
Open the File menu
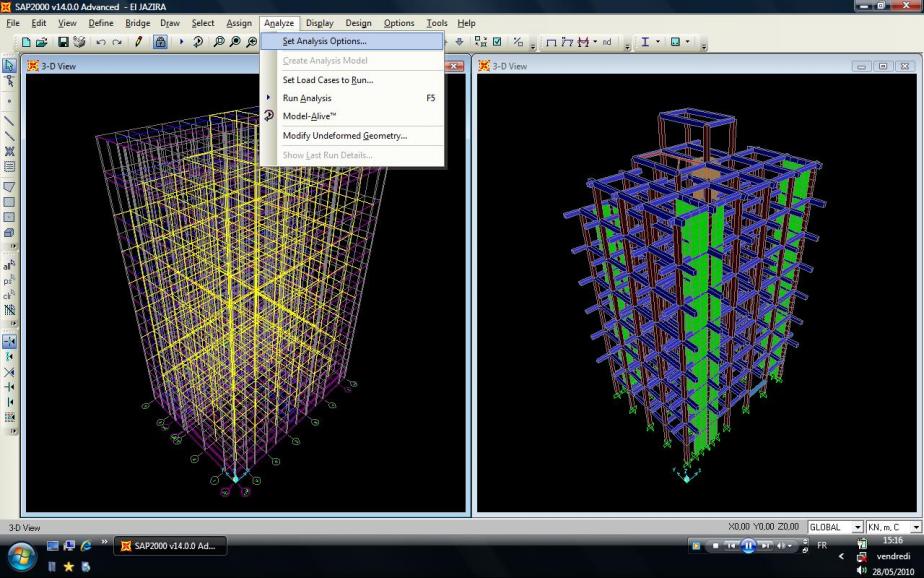[x=13, y=23]
